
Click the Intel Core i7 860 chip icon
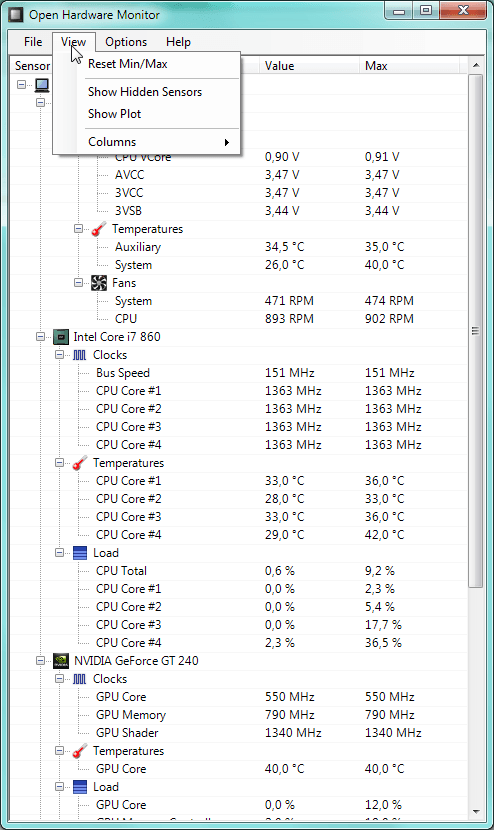point(61,337)
